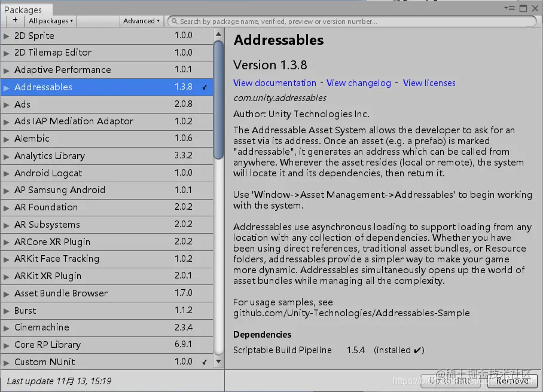543x392 pixels.
Task: Expand the Ads package arrow
Action: pos(6,105)
